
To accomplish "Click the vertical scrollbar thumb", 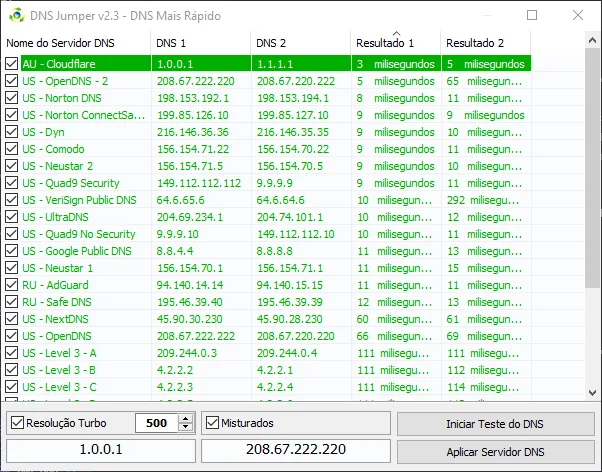I will (592, 167).
